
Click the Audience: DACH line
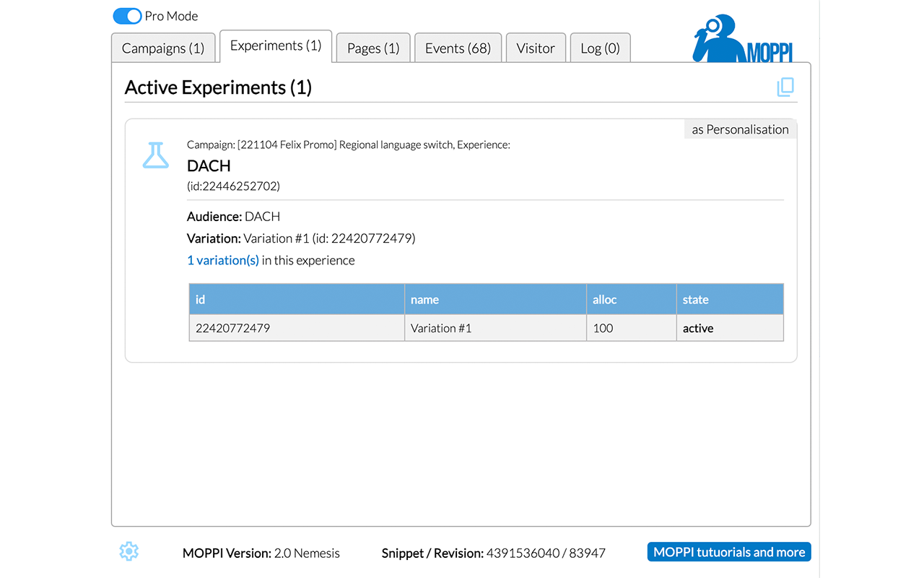pos(233,216)
